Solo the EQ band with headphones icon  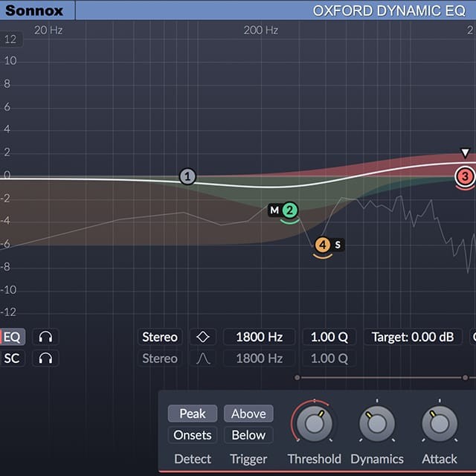point(45,337)
